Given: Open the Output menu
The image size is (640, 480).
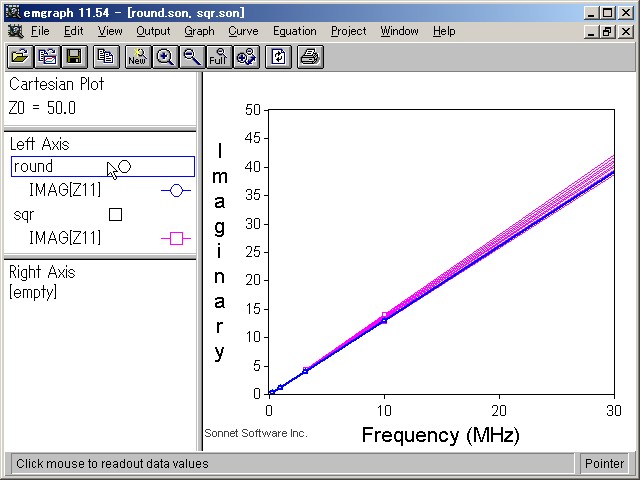Looking at the screenshot, I should [153, 31].
